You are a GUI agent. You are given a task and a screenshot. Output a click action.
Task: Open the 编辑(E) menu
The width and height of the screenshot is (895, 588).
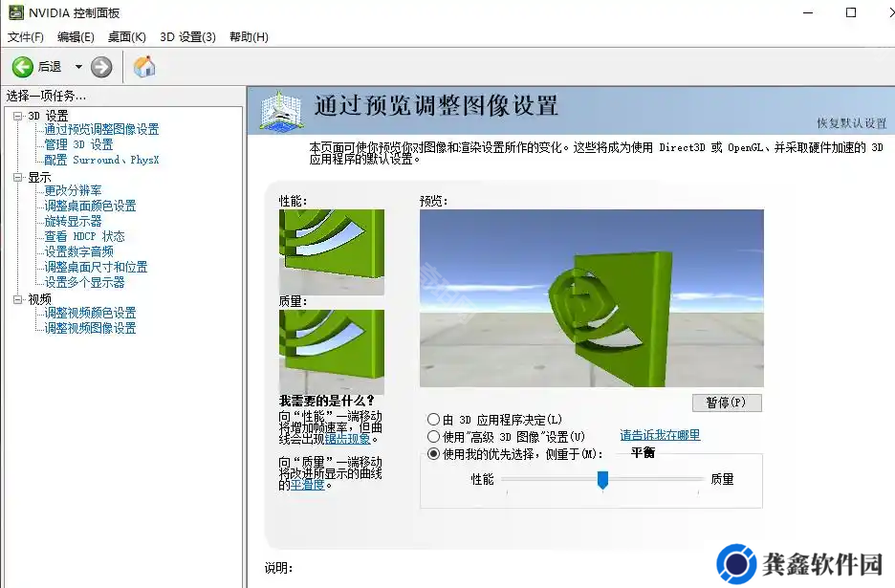coord(76,37)
